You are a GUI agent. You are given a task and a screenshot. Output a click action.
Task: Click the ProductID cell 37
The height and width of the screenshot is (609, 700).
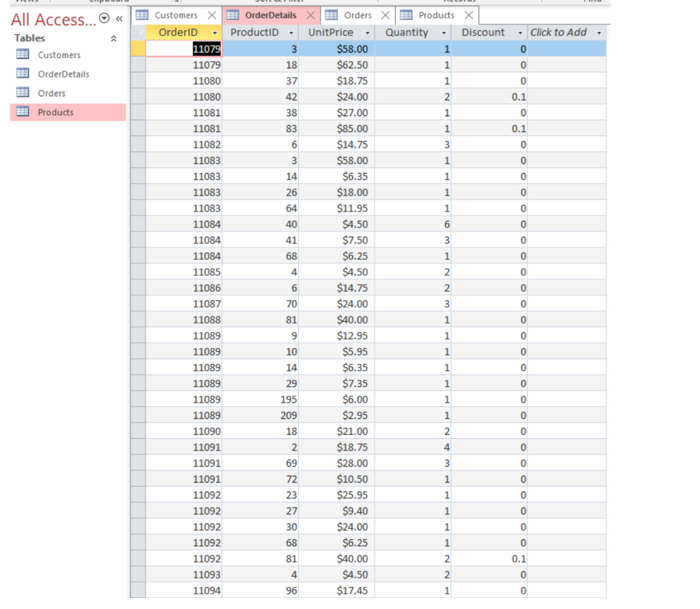tap(260, 81)
